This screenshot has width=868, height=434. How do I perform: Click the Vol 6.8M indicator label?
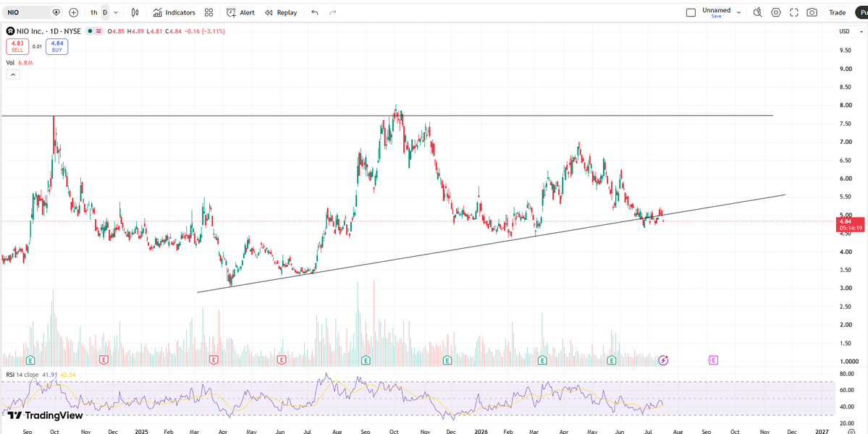(20, 62)
